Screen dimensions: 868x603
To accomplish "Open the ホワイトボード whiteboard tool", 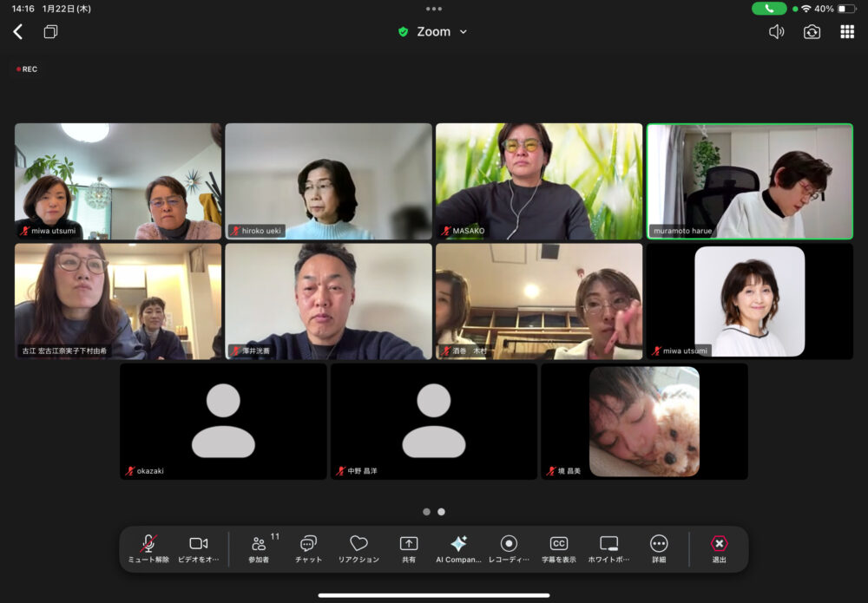I will pyautogui.click(x=609, y=548).
